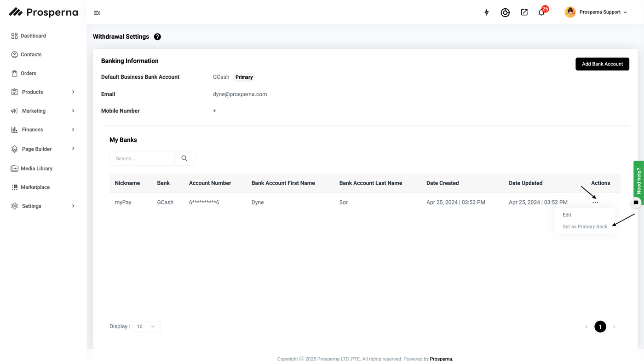
Task: Click the Page Builder layers icon
Action: (x=14, y=149)
